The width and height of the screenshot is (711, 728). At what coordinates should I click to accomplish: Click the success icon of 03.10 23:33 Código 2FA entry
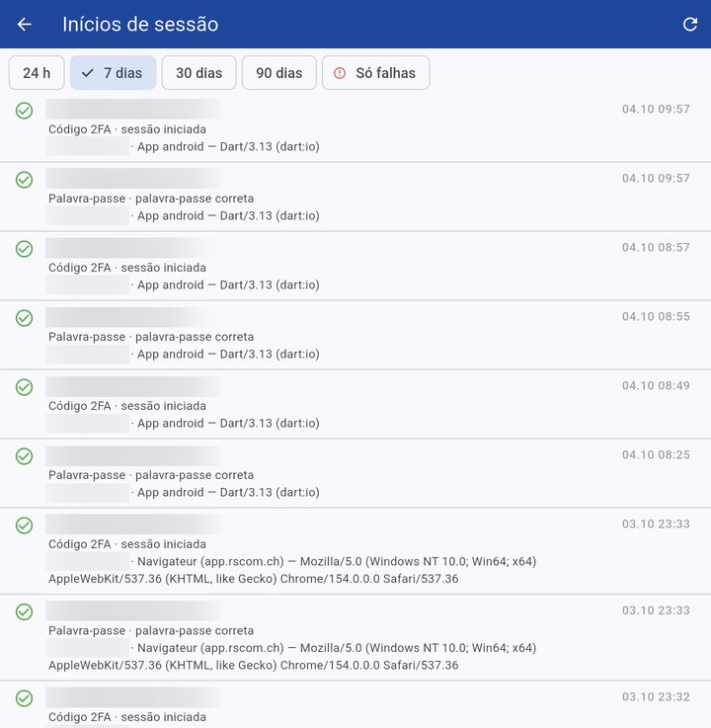24,526
